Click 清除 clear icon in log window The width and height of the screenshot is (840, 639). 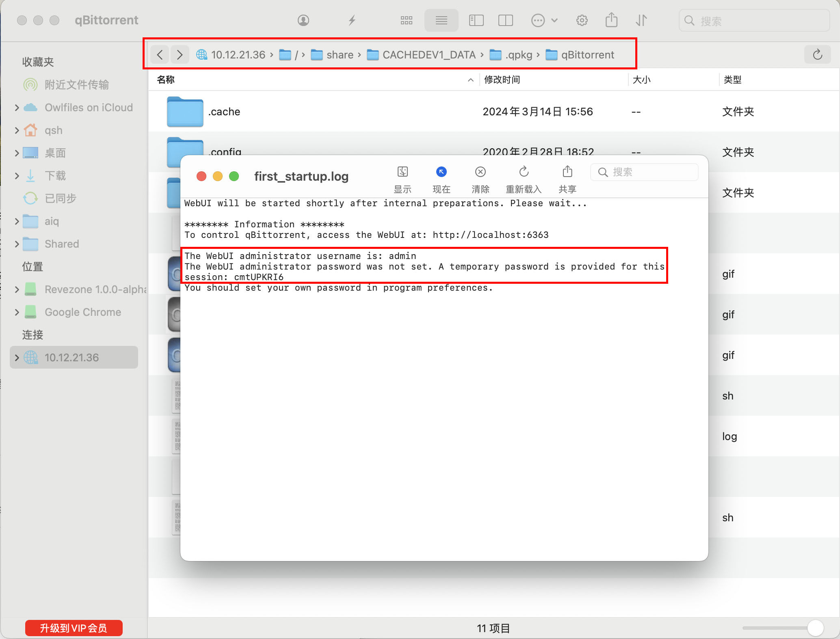[481, 172]
